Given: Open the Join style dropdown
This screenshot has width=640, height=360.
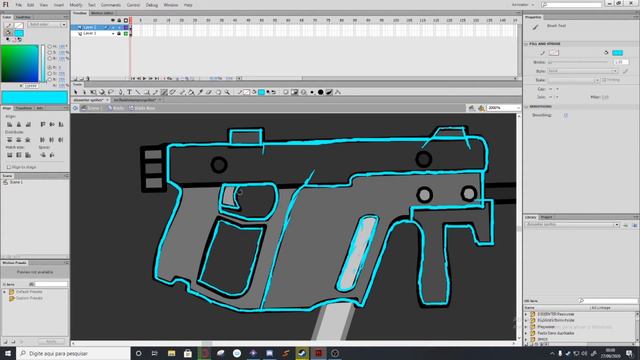Looking at the screenshot, I should click(x=554, y=97).
